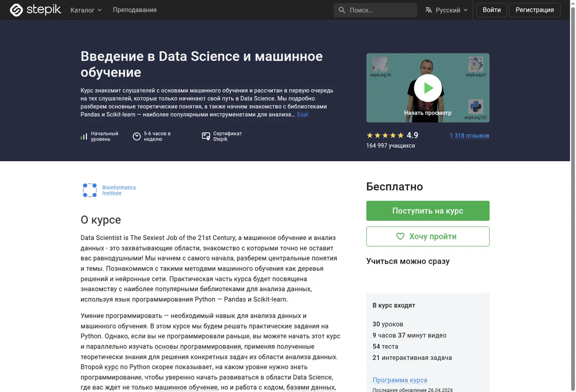
Task: Click the five-star rating icons
Action: [385, 135]
